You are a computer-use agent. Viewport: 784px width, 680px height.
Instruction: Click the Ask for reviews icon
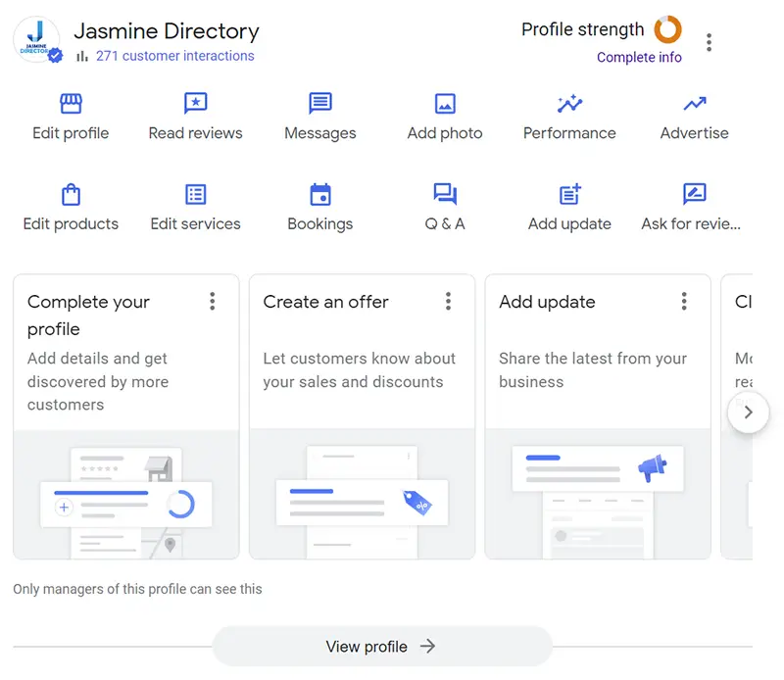pos(695,194)
